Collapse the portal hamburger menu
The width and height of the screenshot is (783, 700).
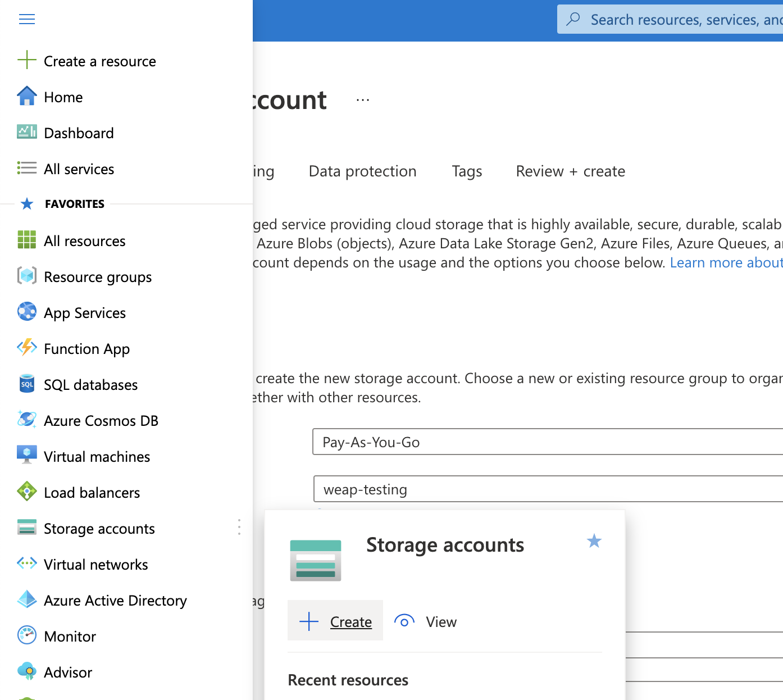pos(27,20)
